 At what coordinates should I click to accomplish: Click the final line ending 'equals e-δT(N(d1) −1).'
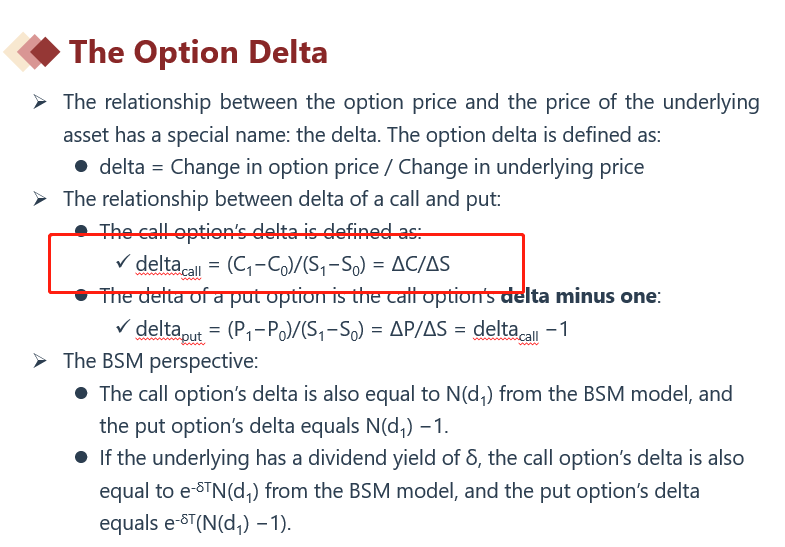(x=195, y=522)
